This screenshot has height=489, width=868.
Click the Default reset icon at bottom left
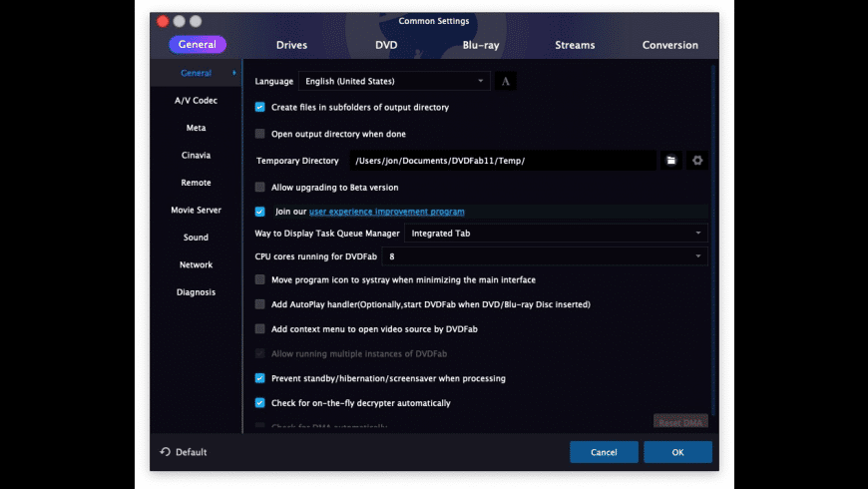pos(166,452)
